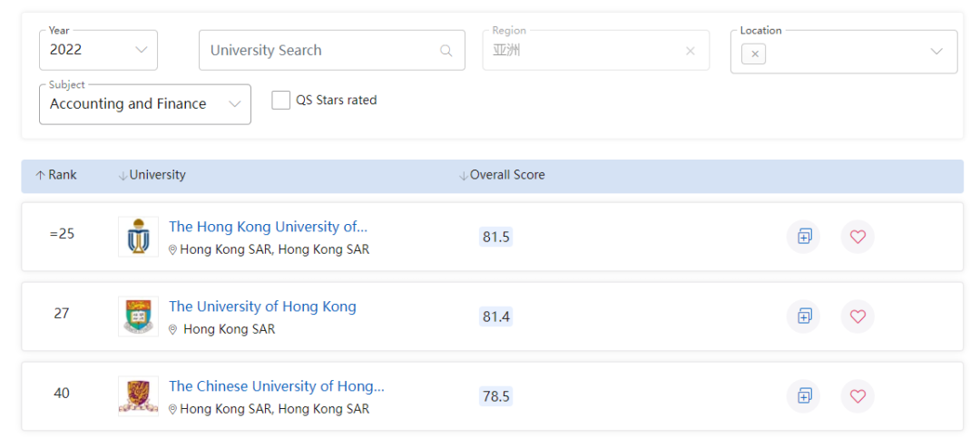Favorite the HKUST row with the heart

[x=857, y=237]
